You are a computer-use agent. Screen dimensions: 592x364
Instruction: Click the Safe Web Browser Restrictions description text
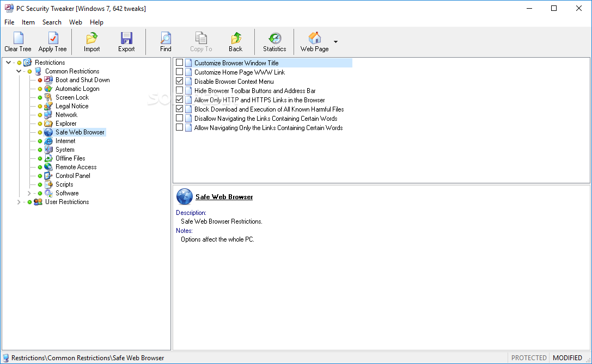click(222, 221)
